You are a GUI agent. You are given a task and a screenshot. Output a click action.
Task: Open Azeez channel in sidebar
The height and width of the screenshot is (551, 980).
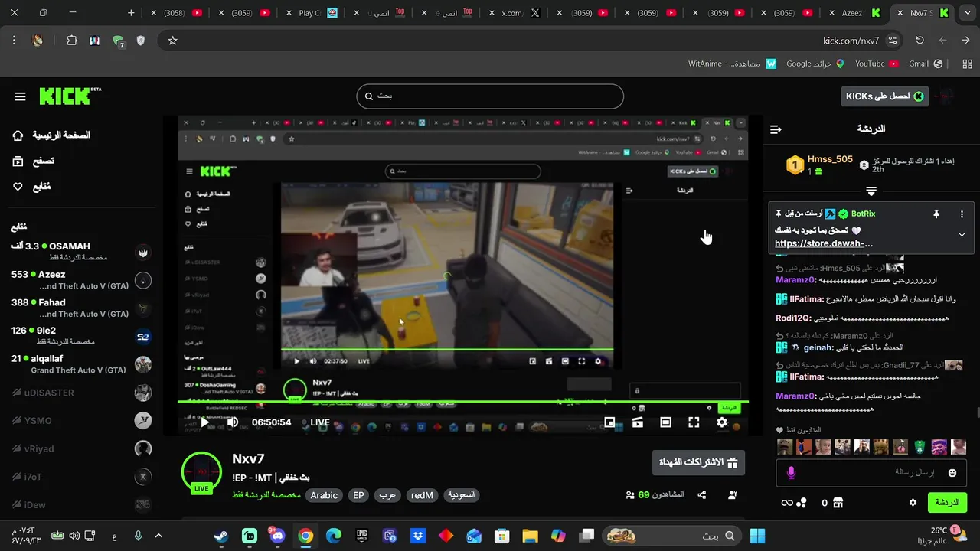tap(80, 280)
